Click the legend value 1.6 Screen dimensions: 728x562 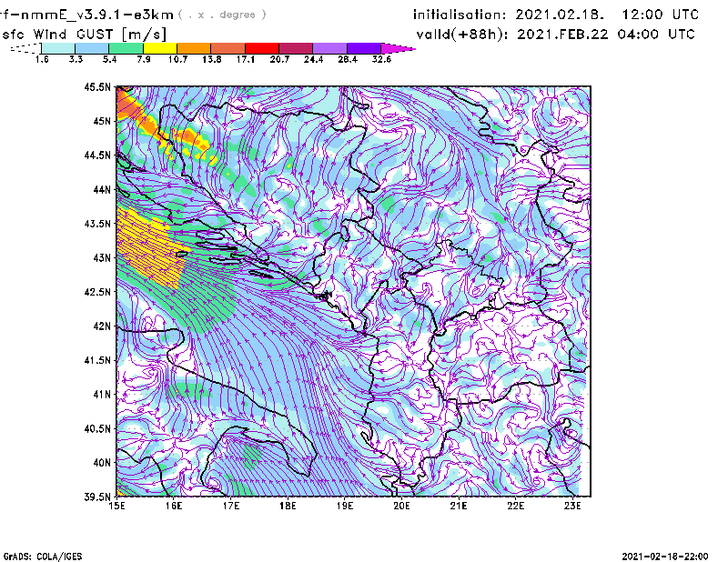42,59
